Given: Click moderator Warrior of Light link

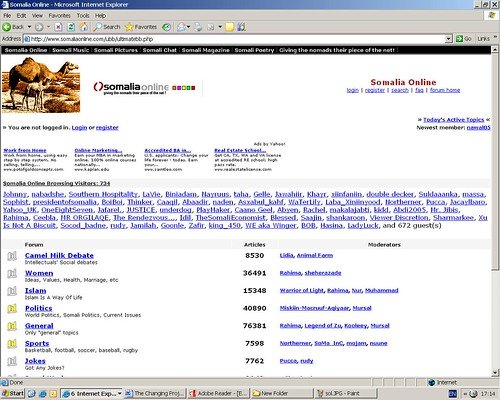Looking at the screenshot, I should point(302,290).
